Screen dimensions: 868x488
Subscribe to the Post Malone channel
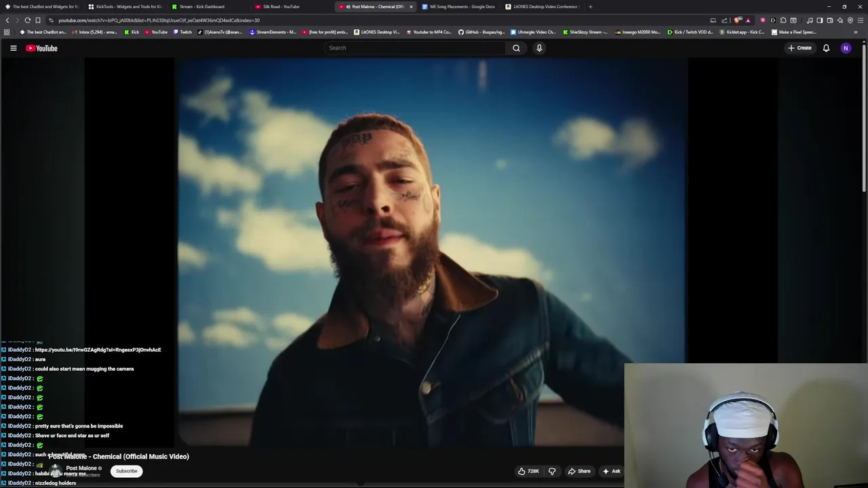click(126, 471)
